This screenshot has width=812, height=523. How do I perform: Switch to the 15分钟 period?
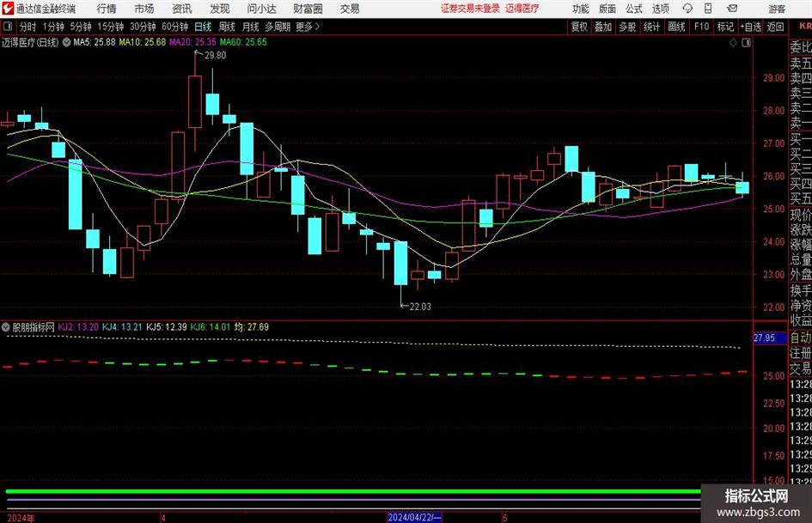110,27
